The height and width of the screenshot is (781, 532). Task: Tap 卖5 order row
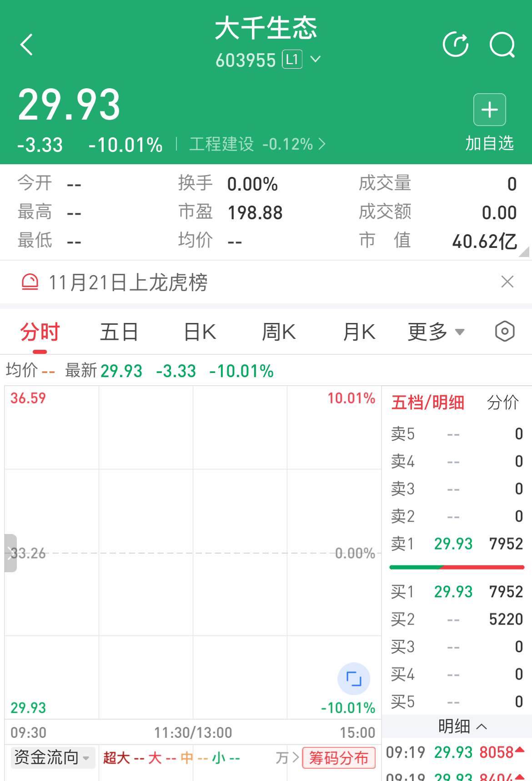coord(457,434)
